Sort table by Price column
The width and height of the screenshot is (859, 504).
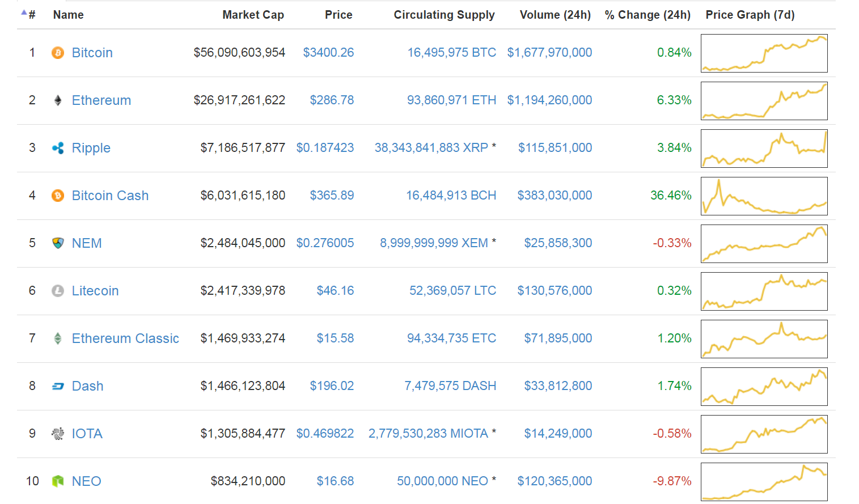[x=338, y=15]
